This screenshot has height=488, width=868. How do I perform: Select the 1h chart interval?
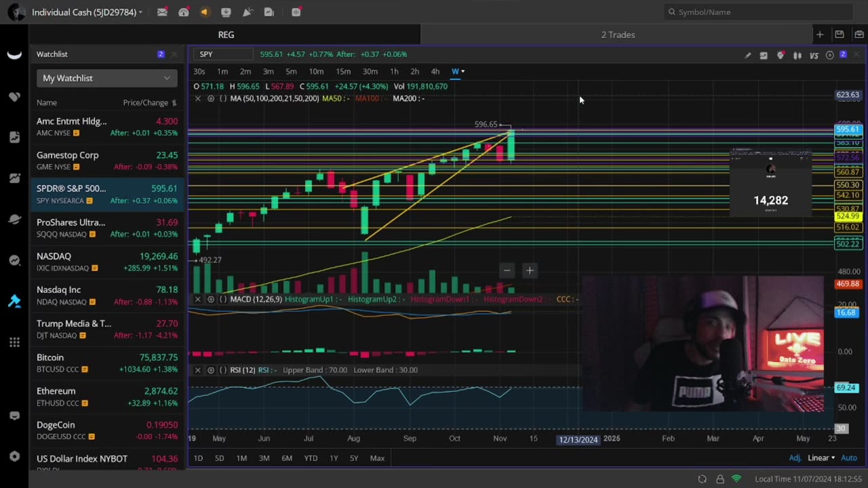[394, 71]
